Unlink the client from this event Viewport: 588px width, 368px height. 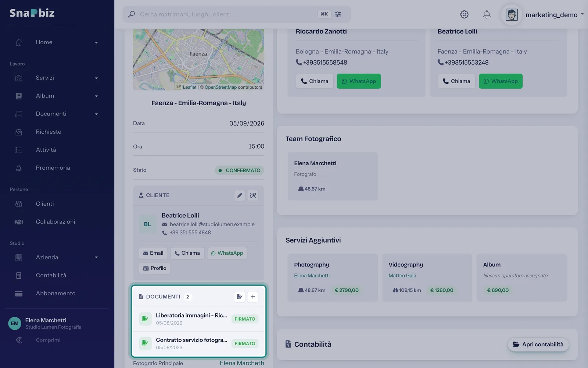[253, 195]
